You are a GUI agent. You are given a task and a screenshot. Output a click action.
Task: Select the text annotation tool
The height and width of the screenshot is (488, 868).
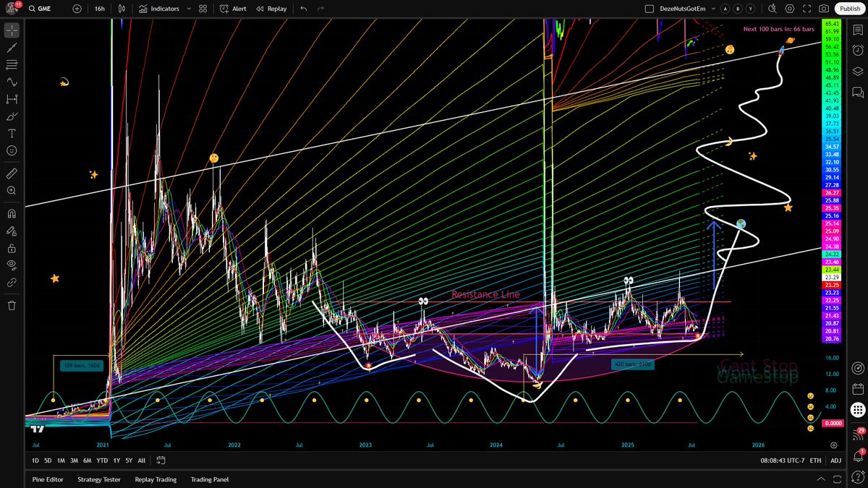12,134
